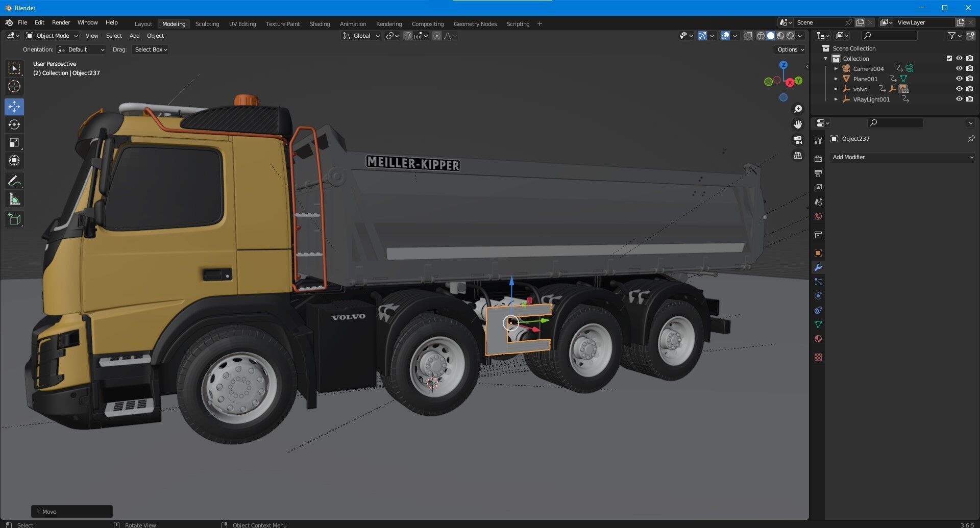Select the Select Box tool in toolbar
This screenshot has width=980, height=528.
pos(14,68)
